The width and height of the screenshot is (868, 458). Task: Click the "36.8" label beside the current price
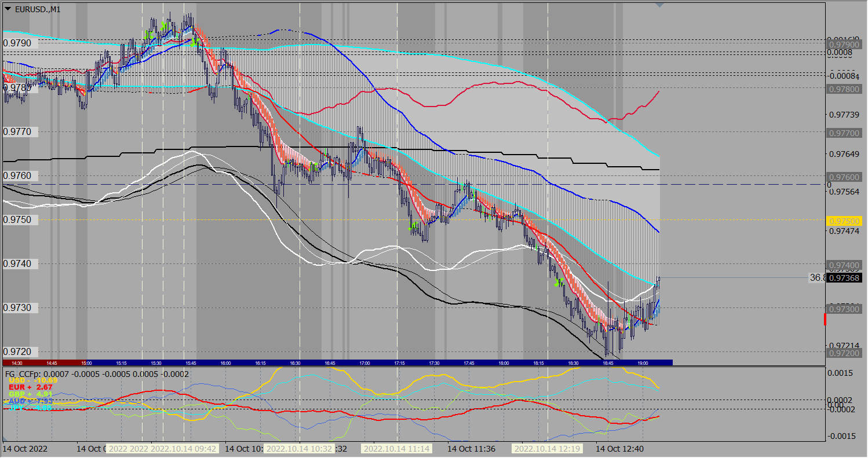point(817,279)
